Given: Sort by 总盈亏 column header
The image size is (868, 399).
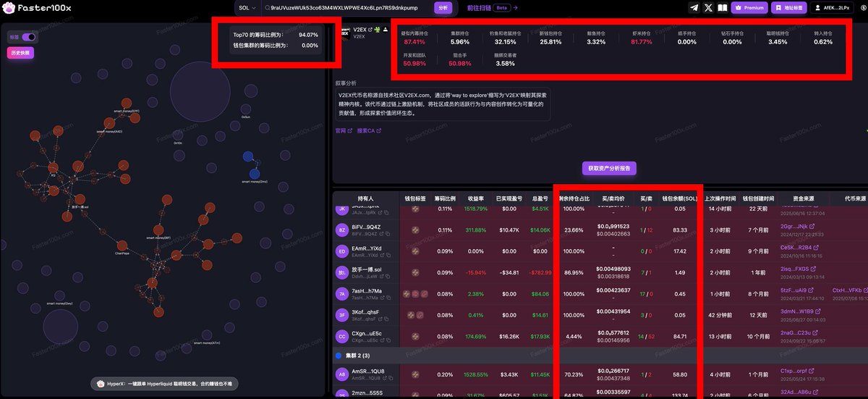Looking at the screenshot, I should point(540,198).
